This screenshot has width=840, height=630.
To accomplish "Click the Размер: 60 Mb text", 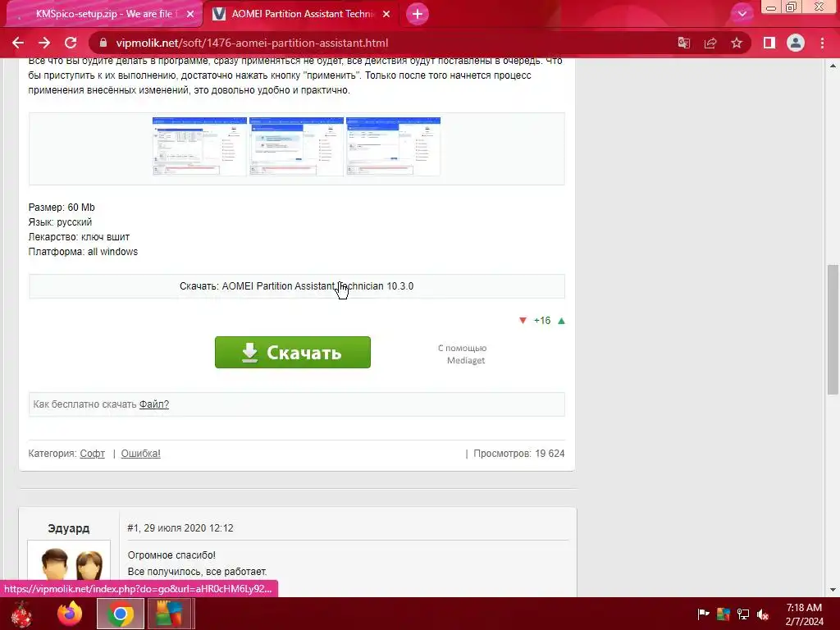I will pos(62,208).
